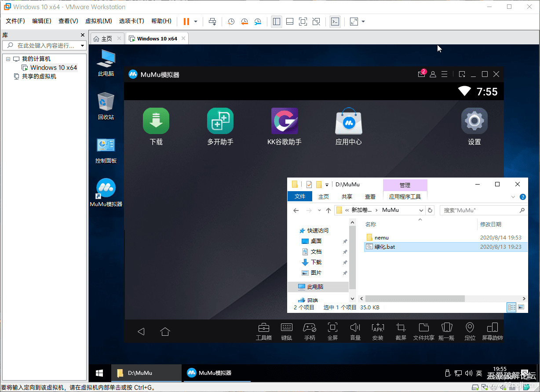Open the Windows Start button

click(x=99, y=373)
